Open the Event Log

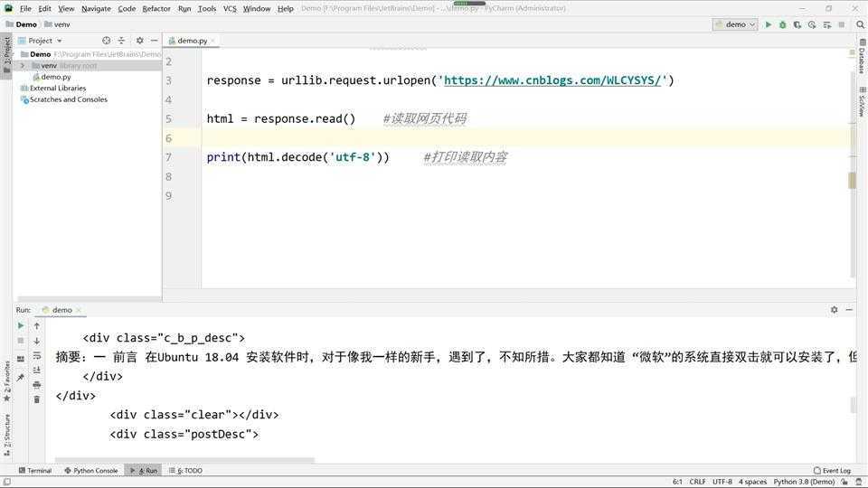pyautogui.click(x=832, y=470)
